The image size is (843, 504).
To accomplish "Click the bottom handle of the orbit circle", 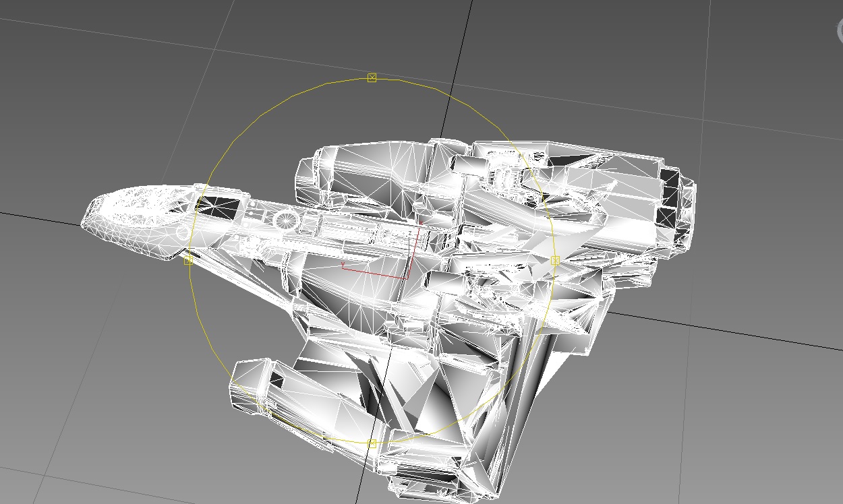I will 372,443.
